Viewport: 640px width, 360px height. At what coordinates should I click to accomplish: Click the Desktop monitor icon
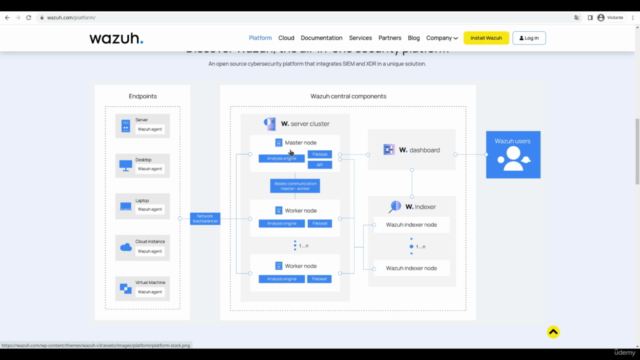coord(126,165)
